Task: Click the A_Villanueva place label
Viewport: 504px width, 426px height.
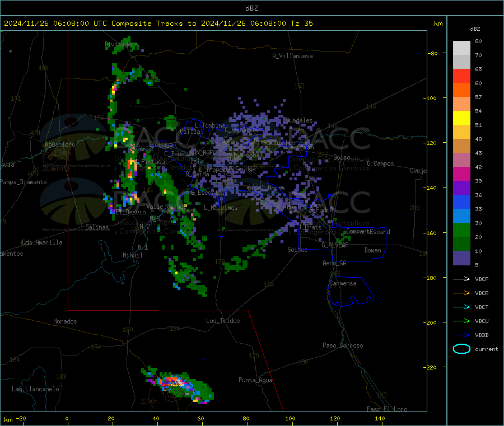Action: tap(292, 56)
